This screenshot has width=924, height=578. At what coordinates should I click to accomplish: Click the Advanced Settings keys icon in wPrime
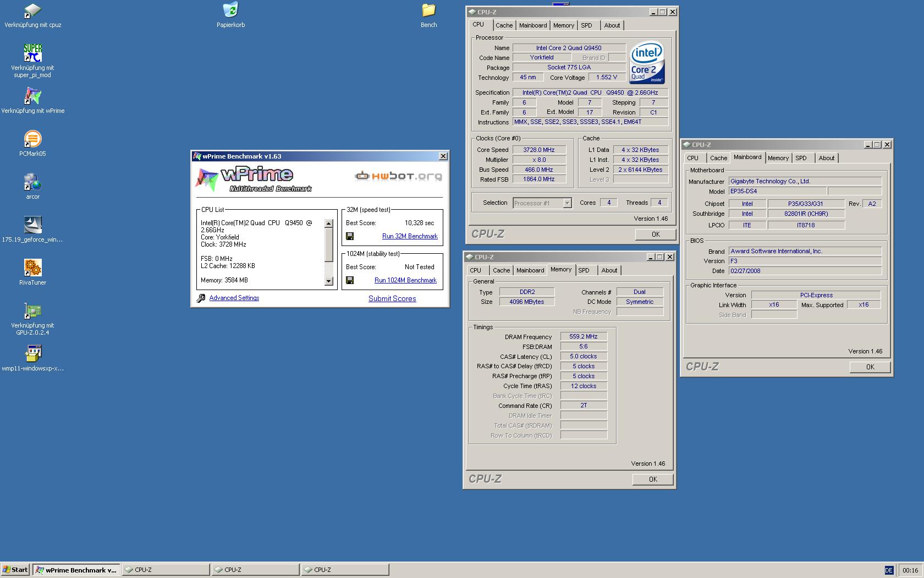(201, 298)
